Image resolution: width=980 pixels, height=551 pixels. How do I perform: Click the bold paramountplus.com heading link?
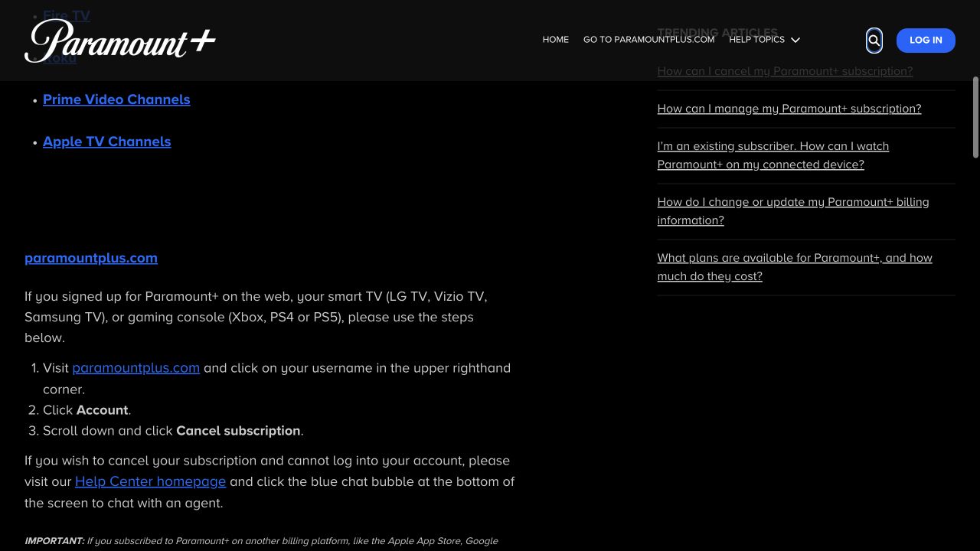[91, 258]
